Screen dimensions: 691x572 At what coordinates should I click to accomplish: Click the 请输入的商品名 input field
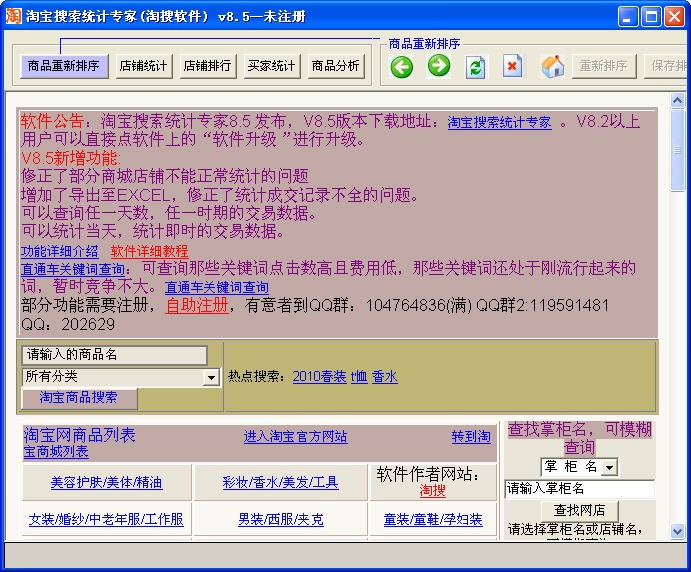[x=114, y=355]
